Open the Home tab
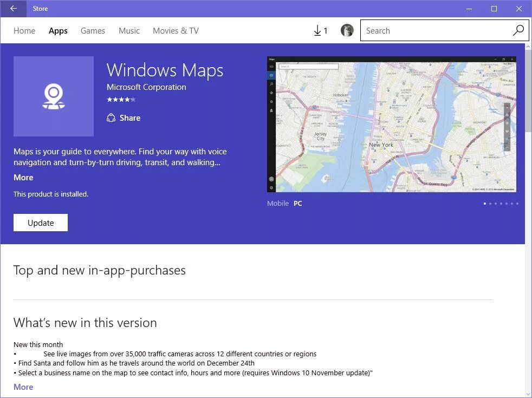Image resolution: width=532 pixels, height=398 pixels. [x=24, y=31]
